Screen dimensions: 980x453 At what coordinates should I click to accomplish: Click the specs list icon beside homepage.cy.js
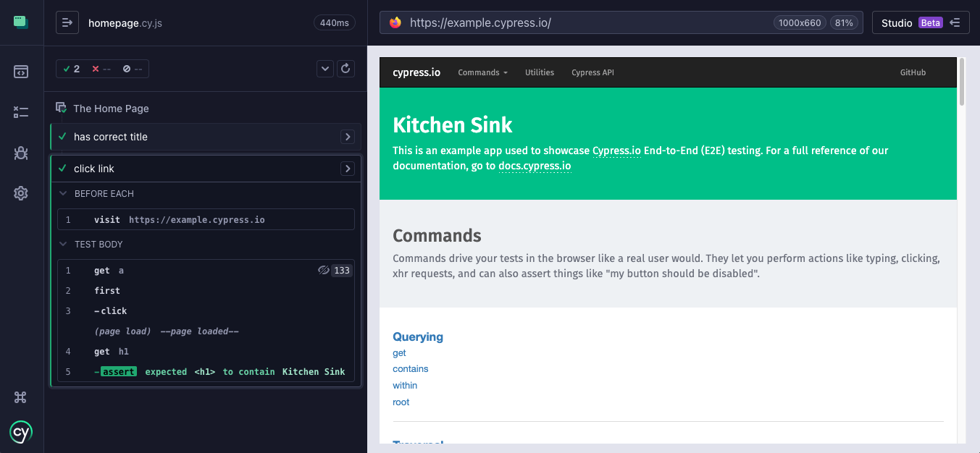pos(67,22)
